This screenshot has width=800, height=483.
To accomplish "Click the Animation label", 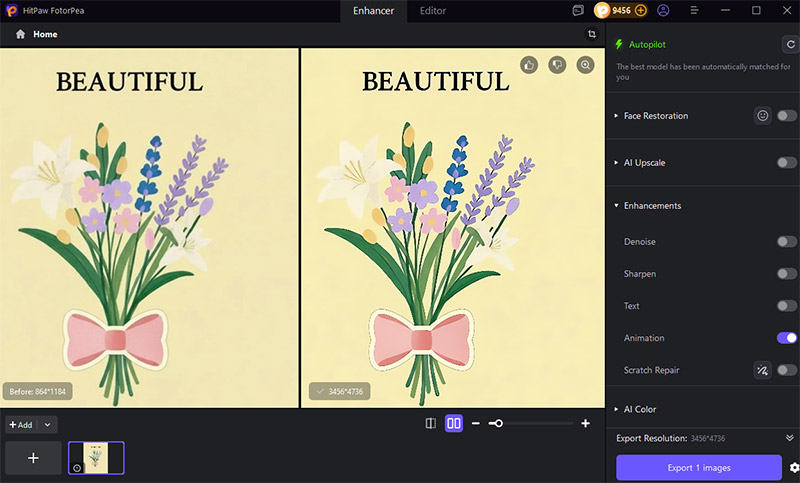I will (x=644, y=338).
